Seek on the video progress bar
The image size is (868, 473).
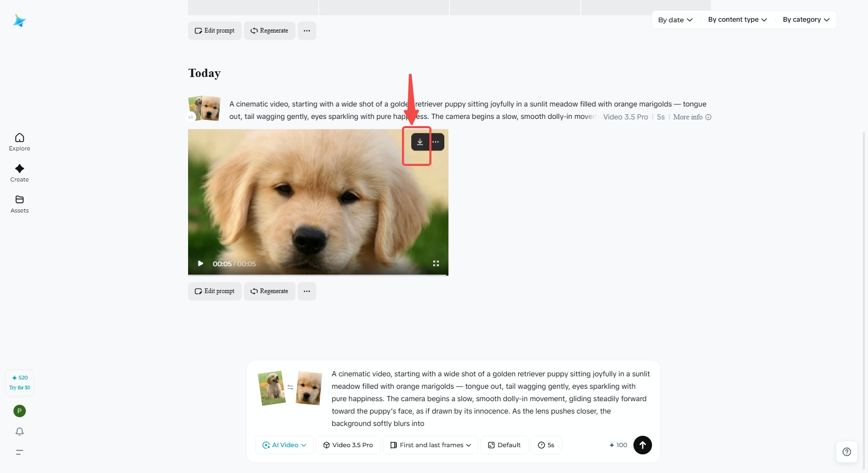(318, 274)
